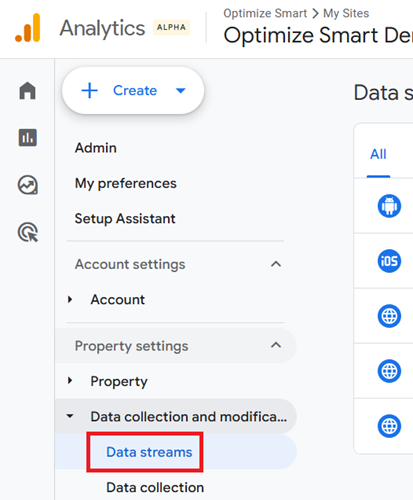The image size is (413, 500).
Task: Open Setup Assistant
Action: [x=125, y=219]
